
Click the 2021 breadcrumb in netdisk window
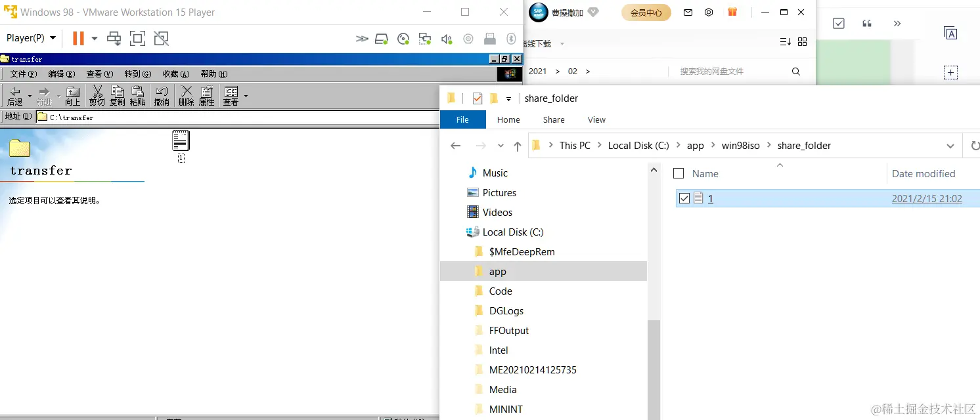[538, 71]
